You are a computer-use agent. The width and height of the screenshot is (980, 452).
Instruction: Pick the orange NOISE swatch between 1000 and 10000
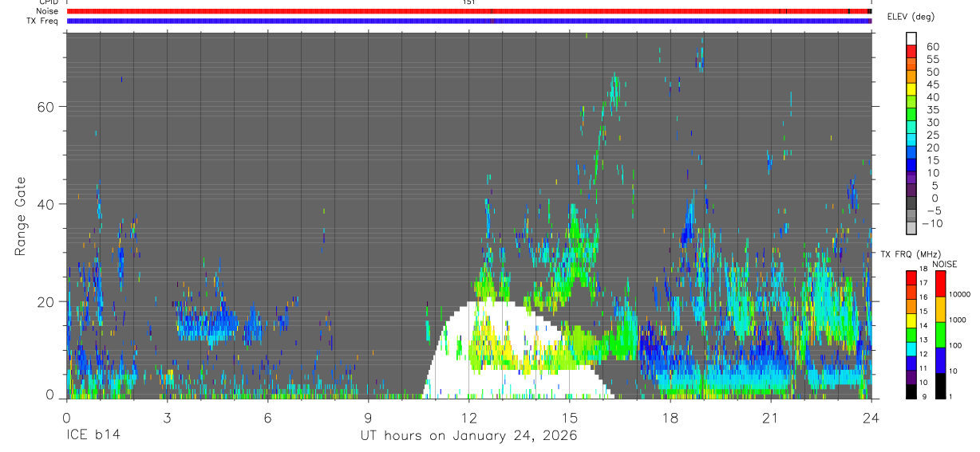(941, 309)
